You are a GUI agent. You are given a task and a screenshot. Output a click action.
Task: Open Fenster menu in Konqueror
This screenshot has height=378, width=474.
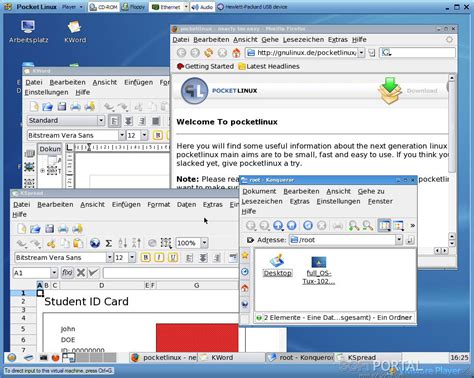click(380, 201)
